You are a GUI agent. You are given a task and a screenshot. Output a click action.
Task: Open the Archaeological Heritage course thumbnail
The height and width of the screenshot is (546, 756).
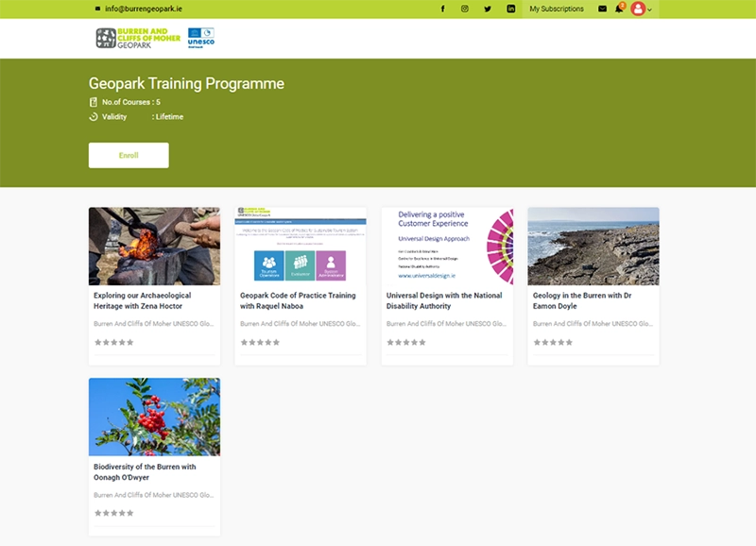(154, 247)
